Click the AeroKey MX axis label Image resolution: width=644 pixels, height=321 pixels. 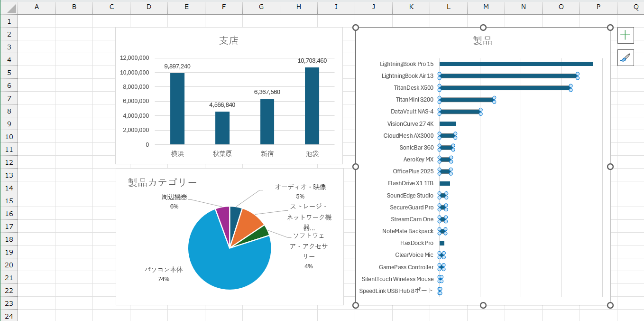tap(418, 160)
